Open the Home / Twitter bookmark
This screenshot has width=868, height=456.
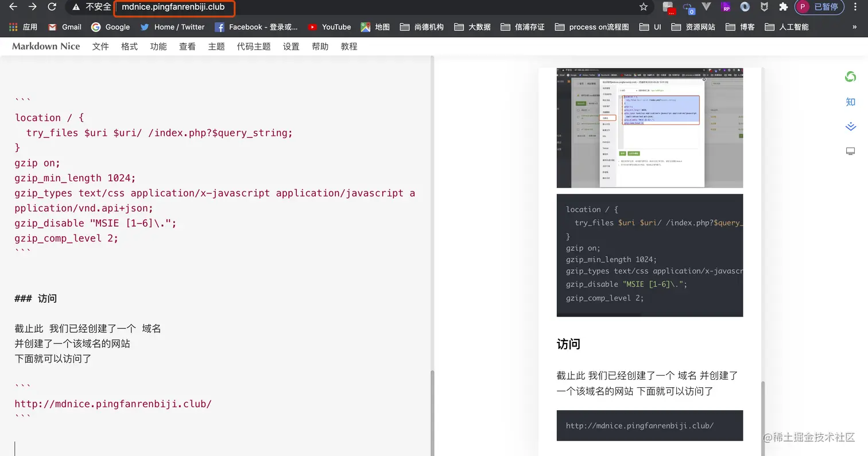(x=172, y=27)
